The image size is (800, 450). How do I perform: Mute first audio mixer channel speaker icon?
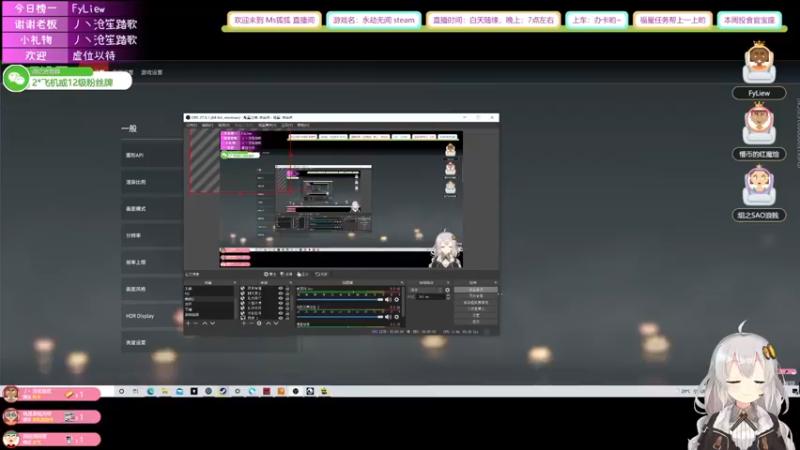tap(388, 299)
